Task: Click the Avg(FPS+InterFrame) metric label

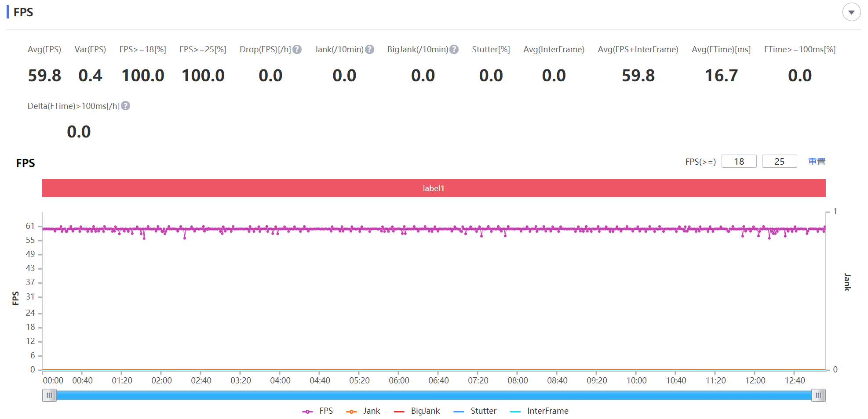Action: 638,50
